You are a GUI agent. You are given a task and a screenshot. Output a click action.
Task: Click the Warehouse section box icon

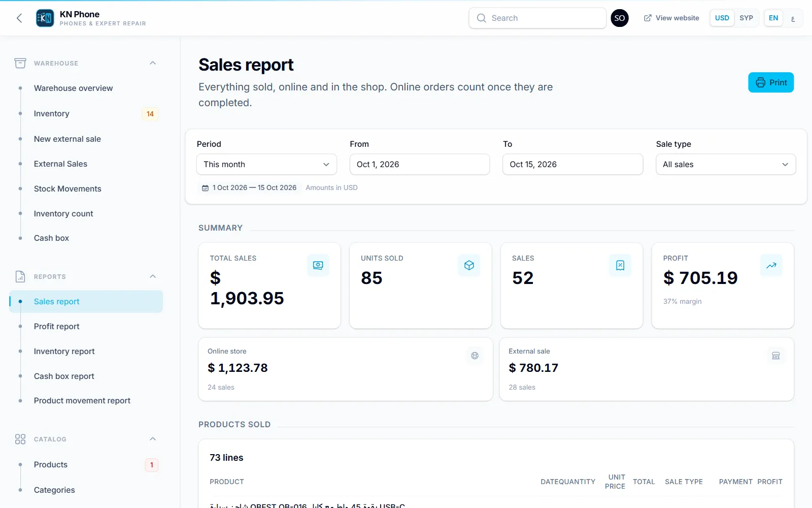(20, 63)
